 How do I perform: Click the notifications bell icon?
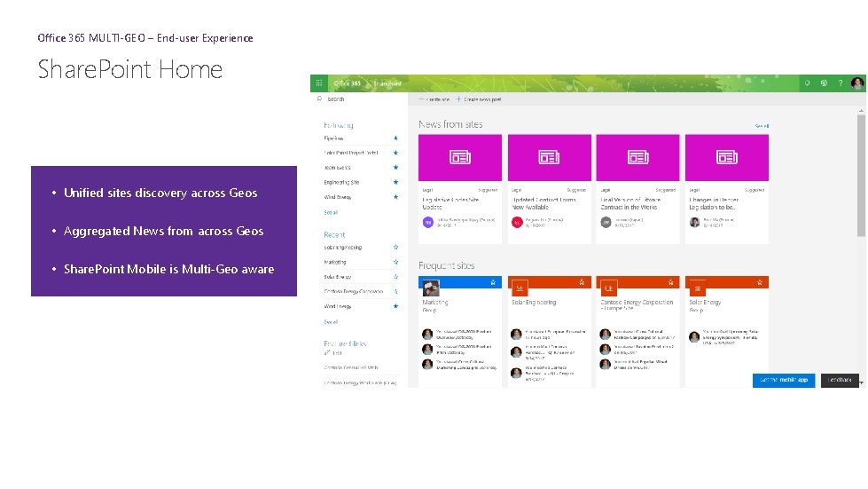pyautogui.click(x=807, y=83)
